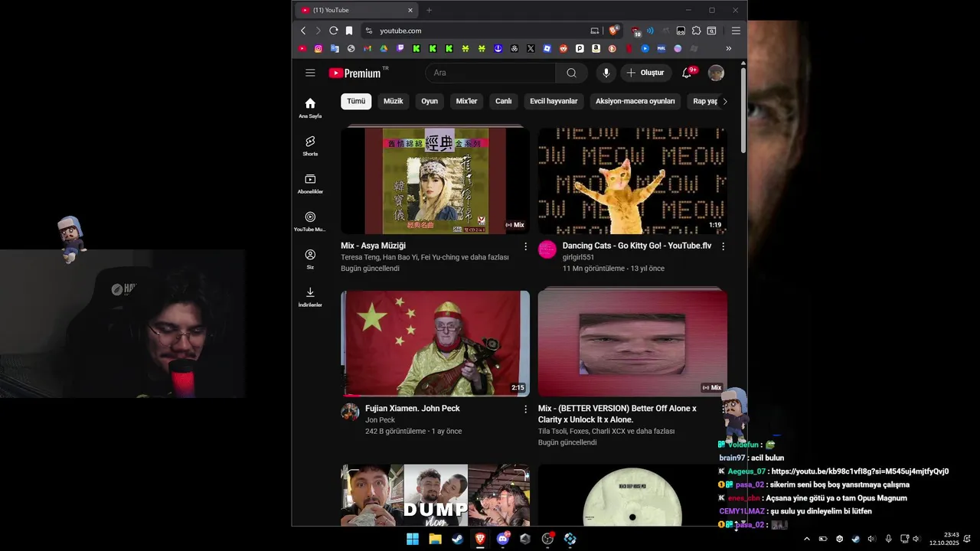
Task: Open the Better Off Alone mix thumbnail
Action: (632, 344)
